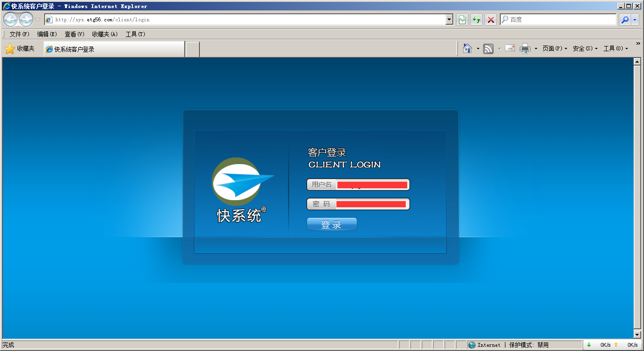Stop loading with the red X icon

click(491, 19)
